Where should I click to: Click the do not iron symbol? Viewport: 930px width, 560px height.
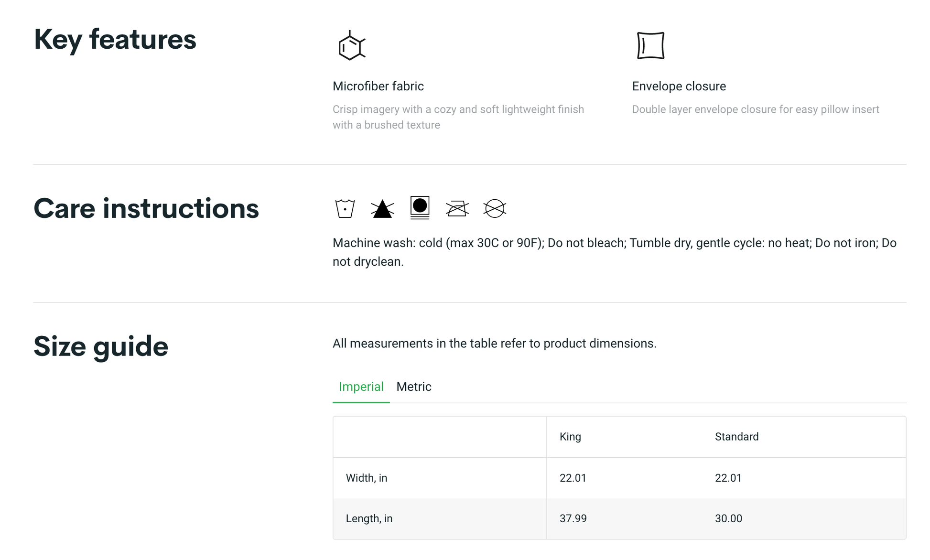click(x=457, y=208)
